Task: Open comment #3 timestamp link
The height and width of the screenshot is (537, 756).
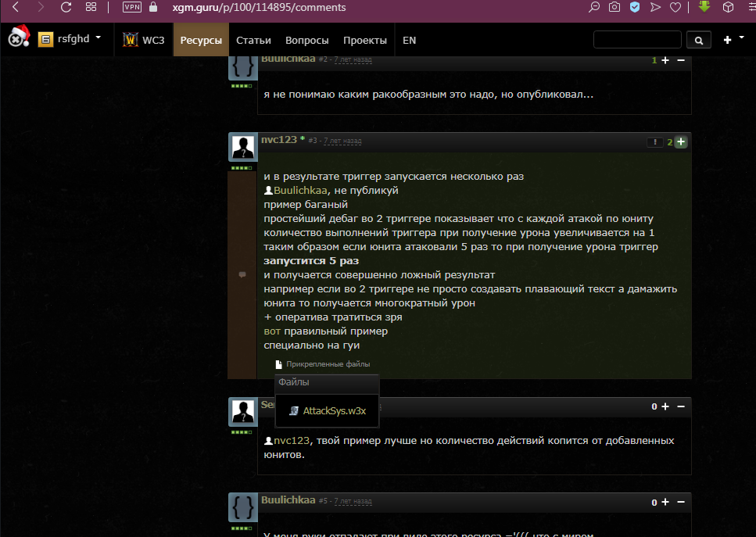Action: click(x=342, y=141)
